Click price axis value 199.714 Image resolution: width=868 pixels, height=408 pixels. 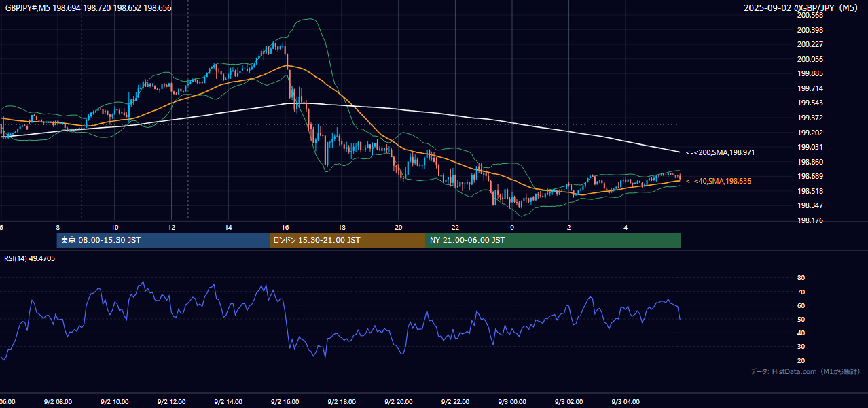(x=810, y=88)
